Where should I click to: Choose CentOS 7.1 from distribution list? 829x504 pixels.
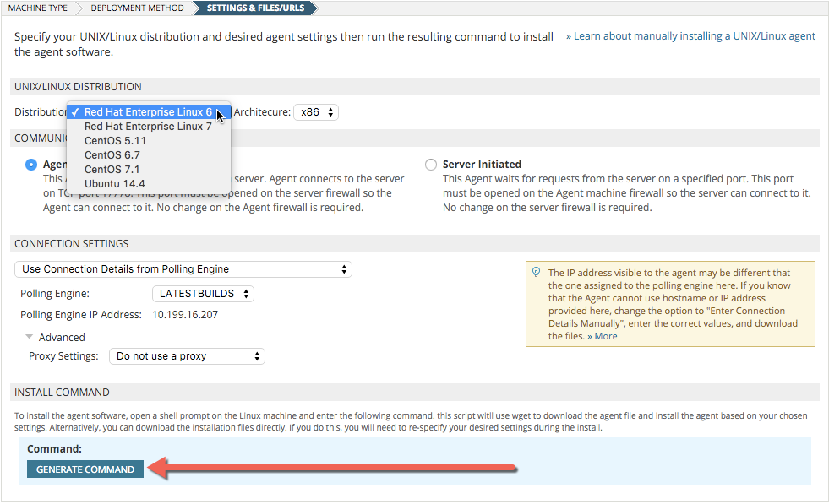pyautogui.click(x=149, y=169)
